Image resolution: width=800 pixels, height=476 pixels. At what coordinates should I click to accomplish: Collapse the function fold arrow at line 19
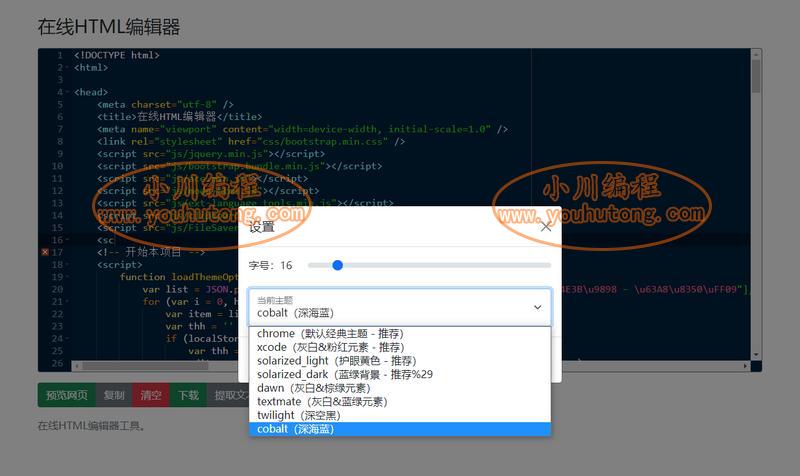point(67,277)
